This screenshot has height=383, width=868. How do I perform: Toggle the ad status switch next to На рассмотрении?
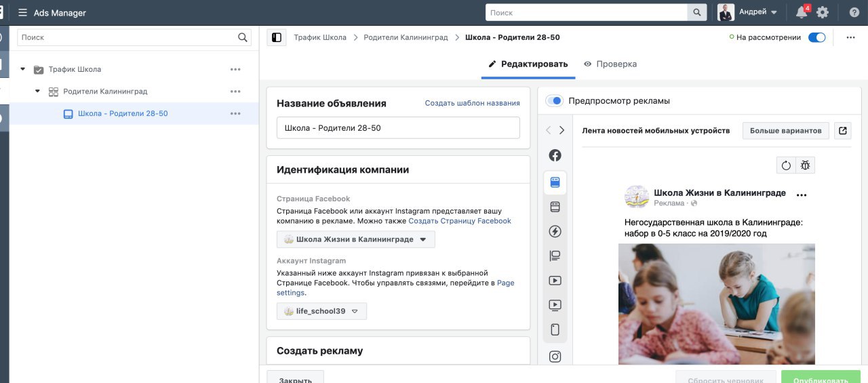[817, 38]
